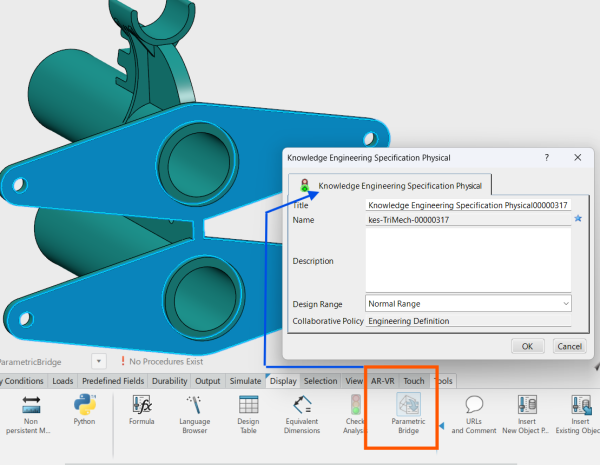
Task: Click inside the Description text area
Action: click(468, 260)
